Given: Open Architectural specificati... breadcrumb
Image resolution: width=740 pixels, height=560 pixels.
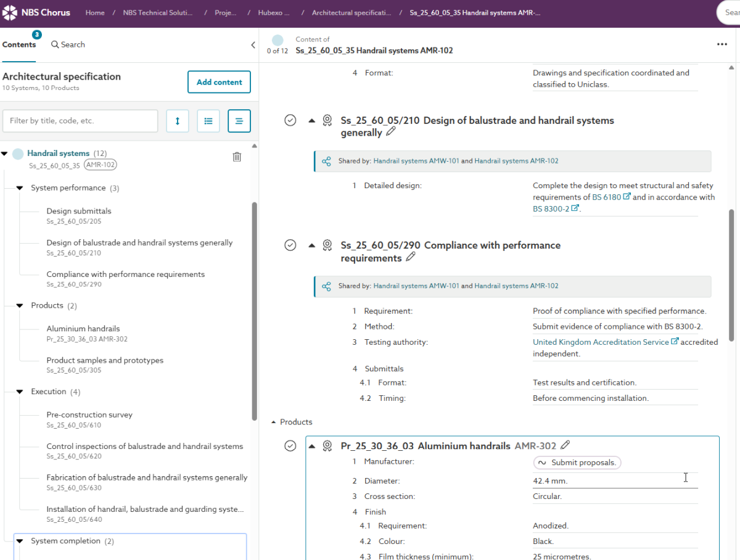Looking at the screenshot, I should coord(351,12).
